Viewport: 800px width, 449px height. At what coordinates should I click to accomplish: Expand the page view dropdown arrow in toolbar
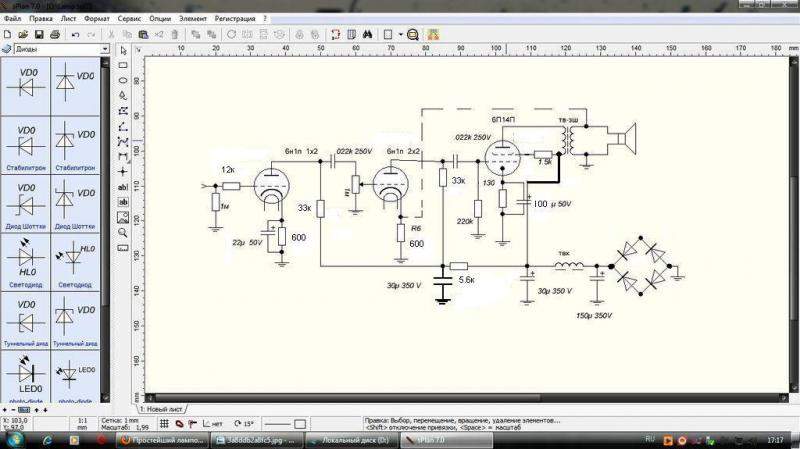click(400, 34)
